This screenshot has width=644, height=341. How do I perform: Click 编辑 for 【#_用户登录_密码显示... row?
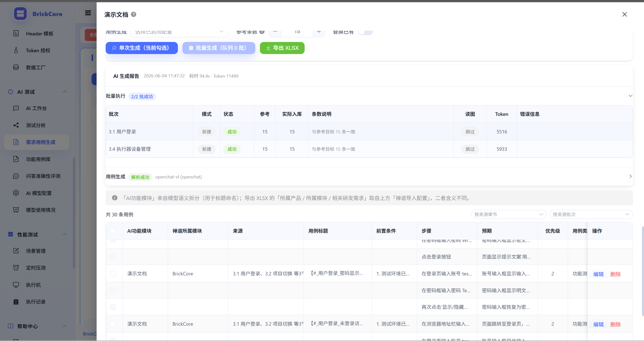pyautogui.click(x=598, y=274)
